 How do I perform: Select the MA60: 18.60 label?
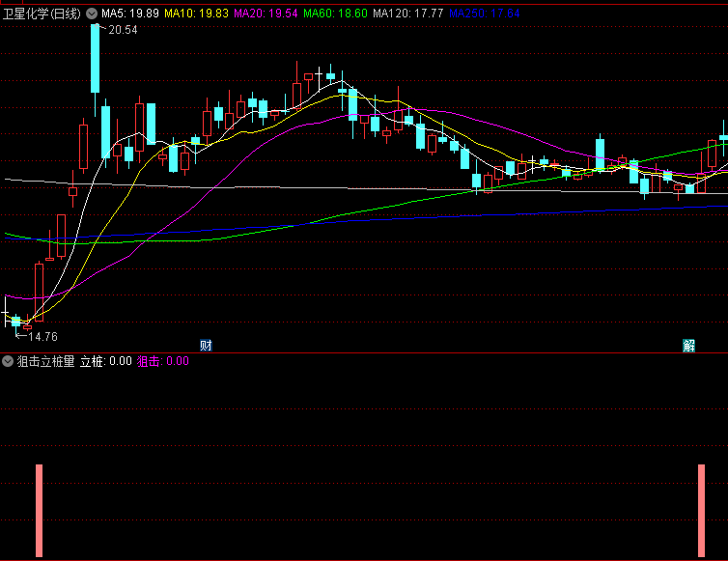tap(335, 14)
